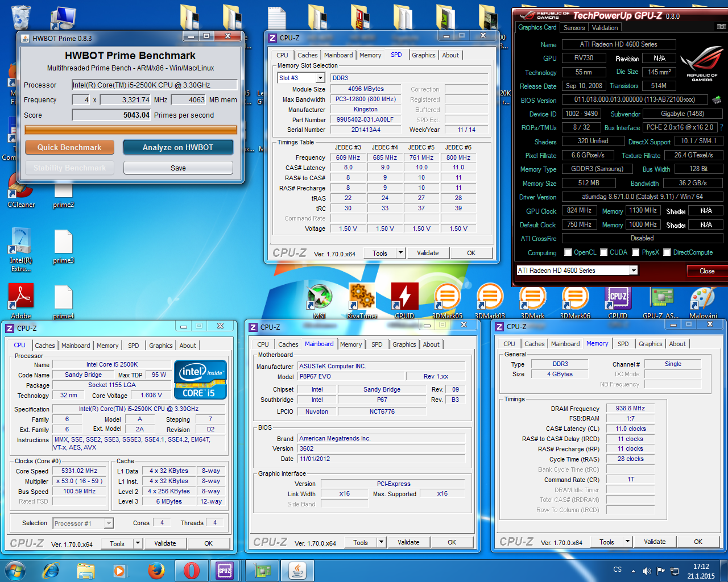The width and height of the screenshot is (728, 582).
Task: Click the P8P67 EVO model field
Action: click(351, 376)
